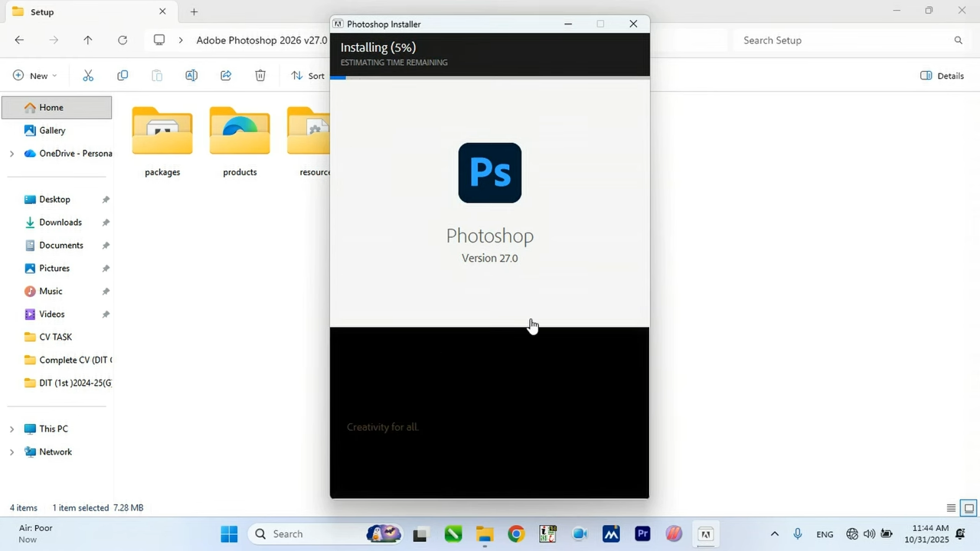
Task: Refresh the current folder view
Action: tap(122, 41)
